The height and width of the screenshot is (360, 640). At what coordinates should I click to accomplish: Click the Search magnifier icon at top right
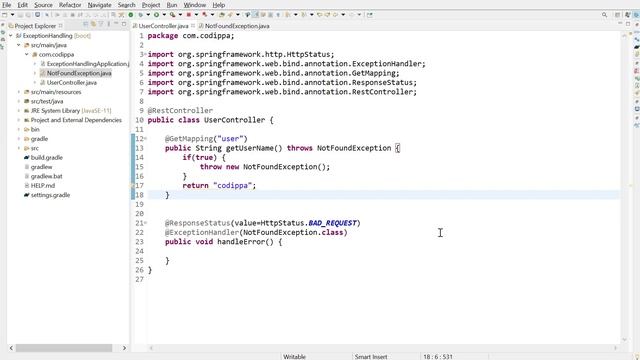[604, 15]
